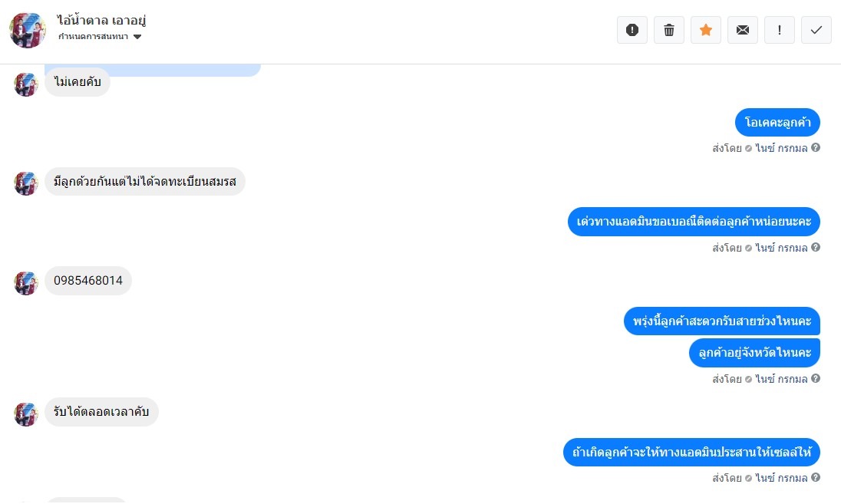Click help icon under ลูกค้าอยู่จังหวัดไหนคะ message
This screenshot has width=841, height=504.
pos(815,378)
